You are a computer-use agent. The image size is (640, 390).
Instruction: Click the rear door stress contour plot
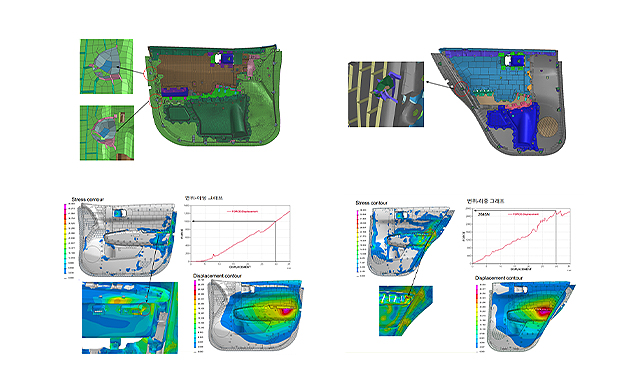tap(411, 242)
